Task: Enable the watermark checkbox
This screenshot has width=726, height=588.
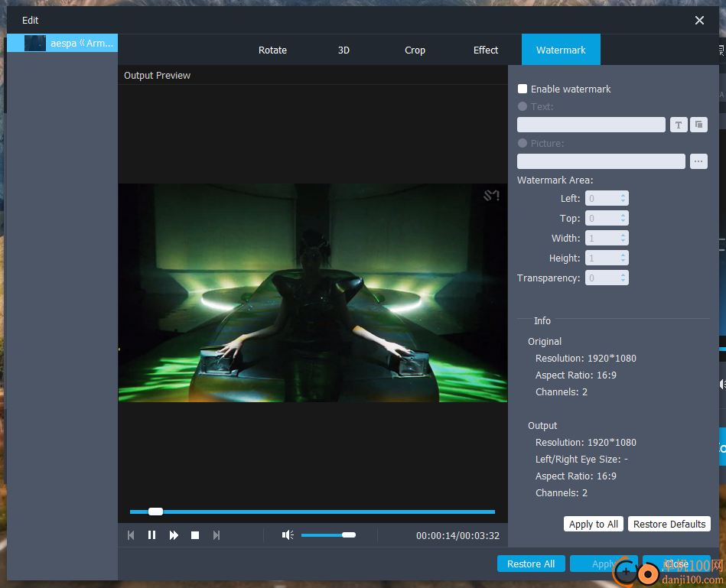Action: pyautogui.click(x=523, y=89)
